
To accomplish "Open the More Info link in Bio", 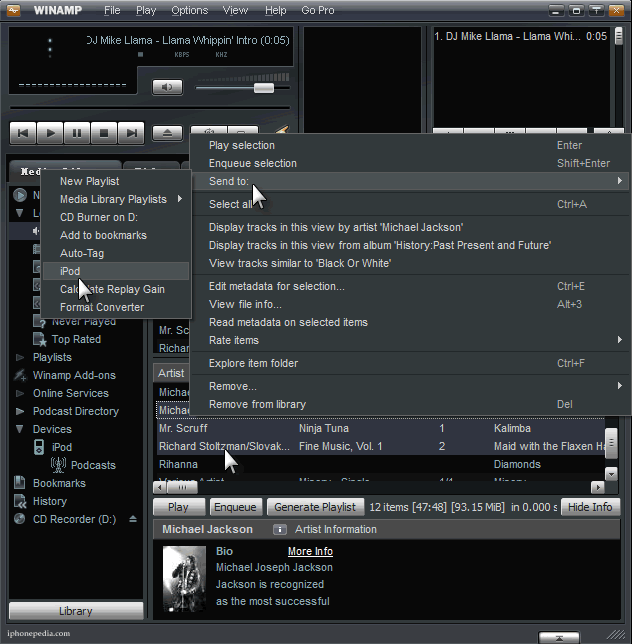I will [310, 551].
